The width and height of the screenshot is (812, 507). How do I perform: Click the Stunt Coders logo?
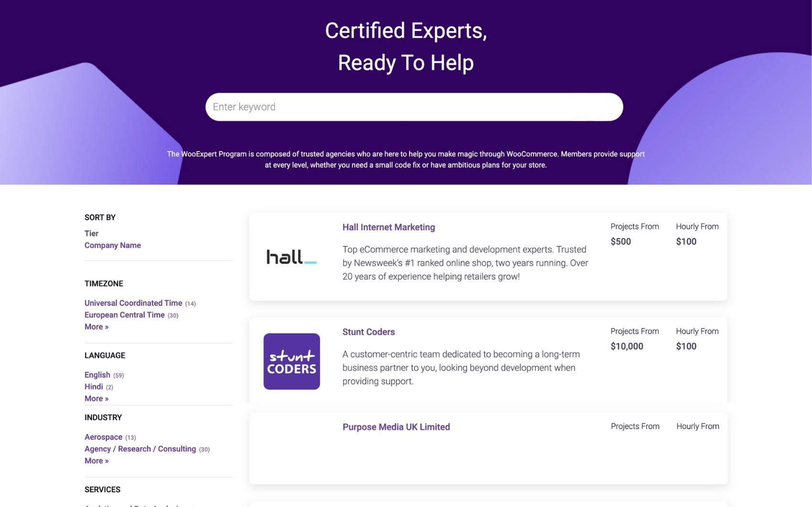291,361
